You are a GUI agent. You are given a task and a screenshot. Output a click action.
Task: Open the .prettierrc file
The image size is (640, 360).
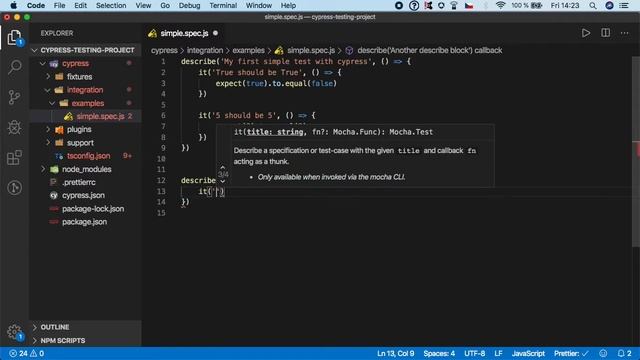[79, 182]
